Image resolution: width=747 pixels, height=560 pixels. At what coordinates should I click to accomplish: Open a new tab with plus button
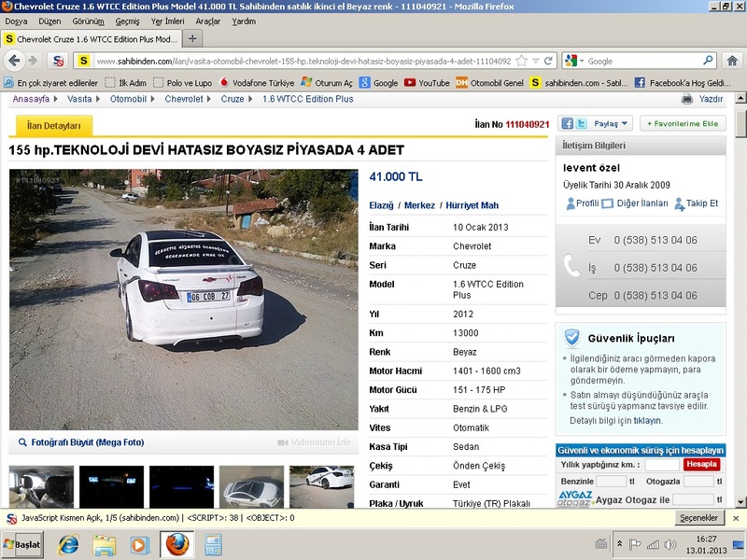click(x=192, y=38)
